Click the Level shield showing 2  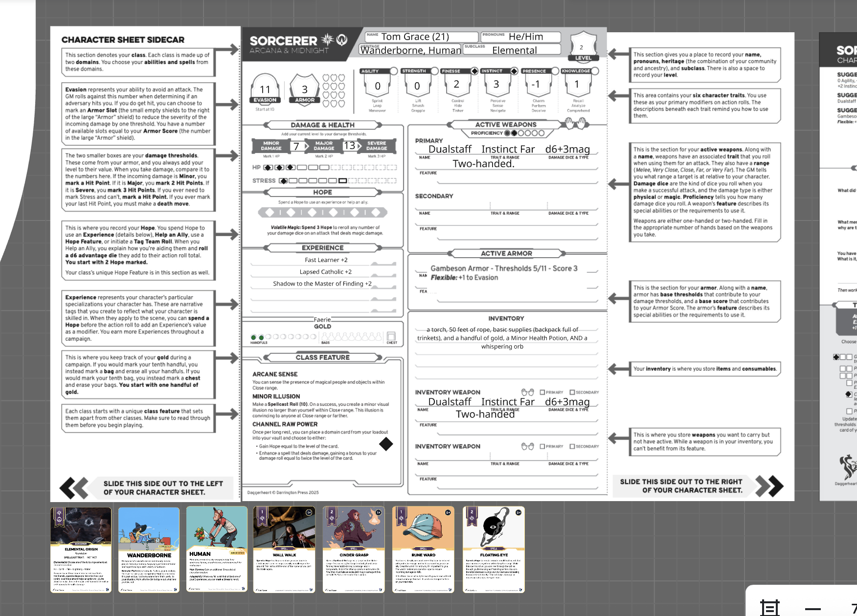click(583, 46)
